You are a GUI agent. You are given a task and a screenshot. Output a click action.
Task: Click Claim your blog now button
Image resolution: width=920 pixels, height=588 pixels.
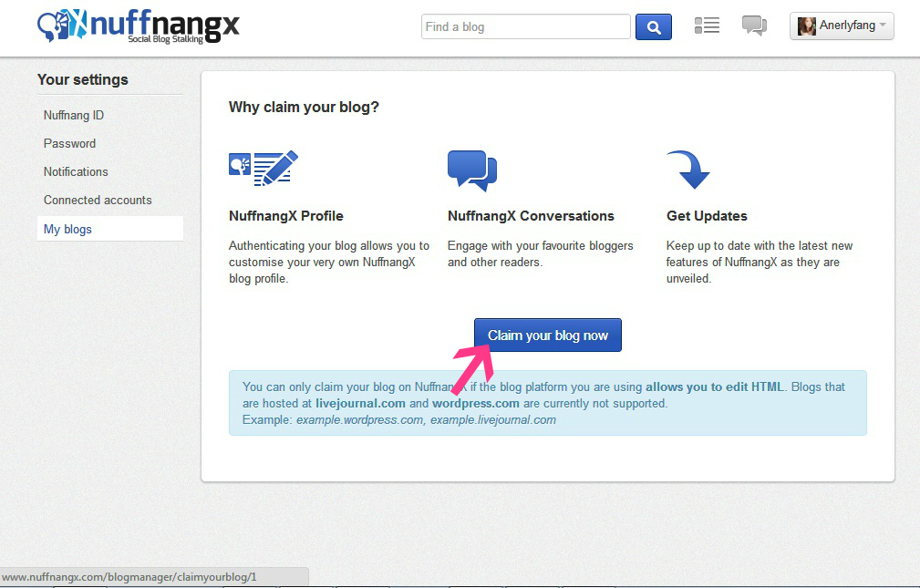click(x=547, y=335)
